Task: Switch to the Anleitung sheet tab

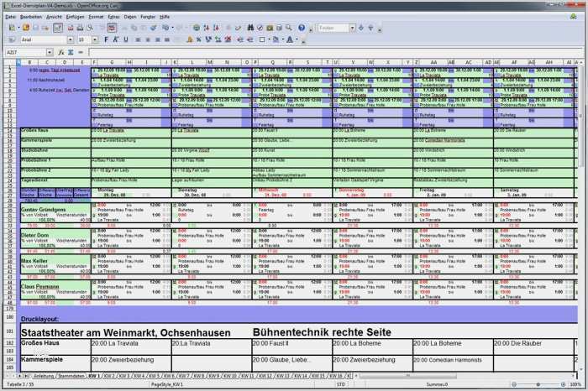Action: click(x=44, y=376)
